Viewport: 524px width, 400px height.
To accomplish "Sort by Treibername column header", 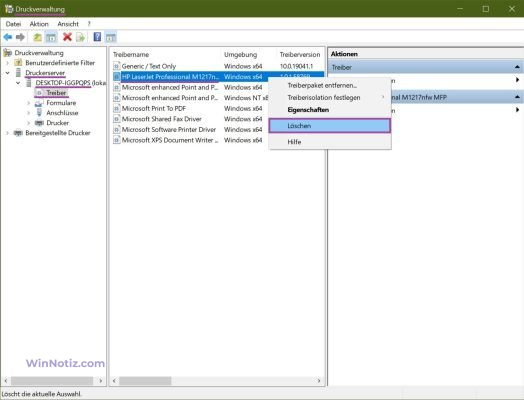I will coord(131,54).
